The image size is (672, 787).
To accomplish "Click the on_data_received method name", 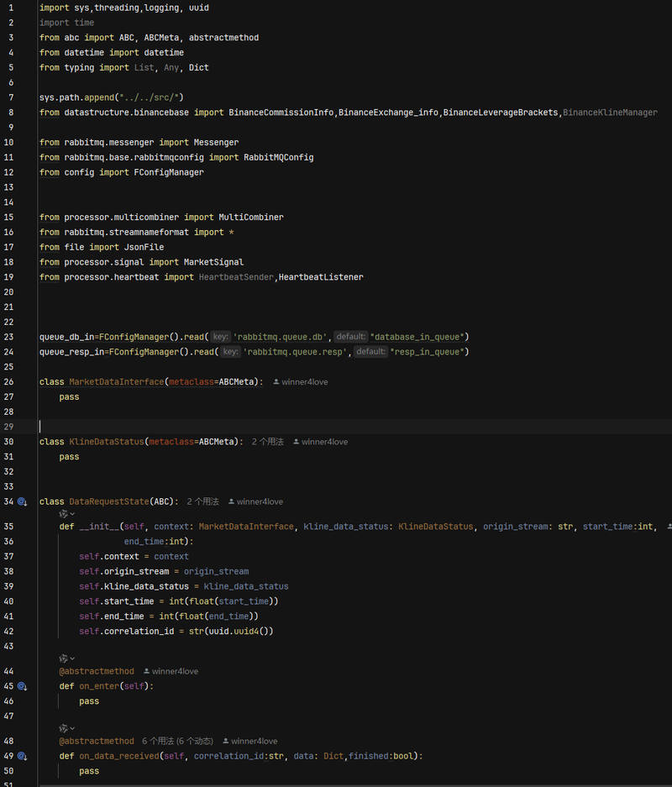I will click(119, 756).
